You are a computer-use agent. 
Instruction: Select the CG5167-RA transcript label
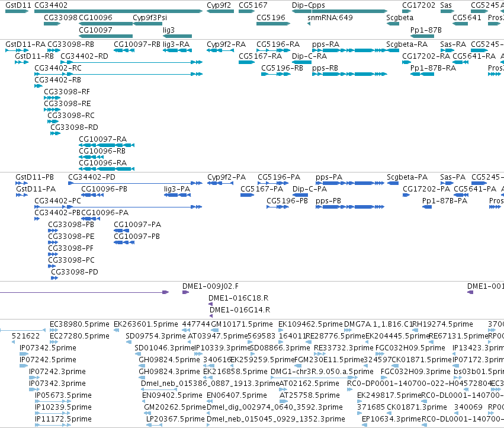(261, 56)
